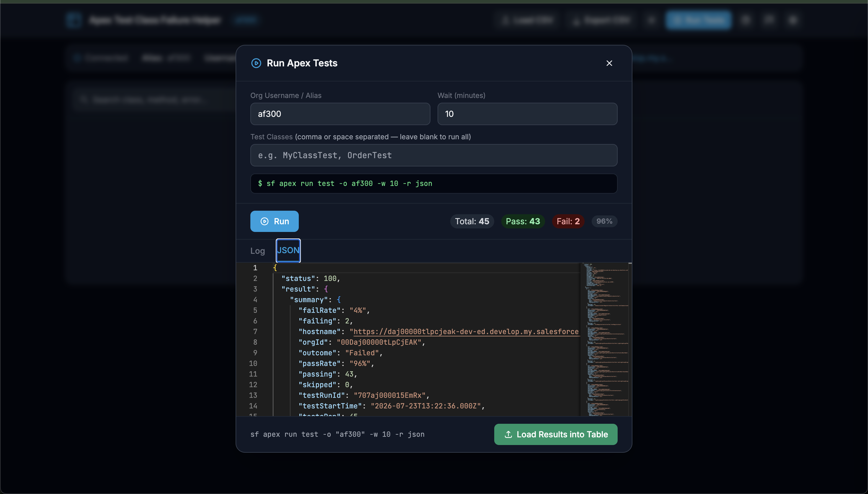Click the play icon inside the Run button
The height and width of the screenshot is (494, 868).
click(x=264, y=221)
